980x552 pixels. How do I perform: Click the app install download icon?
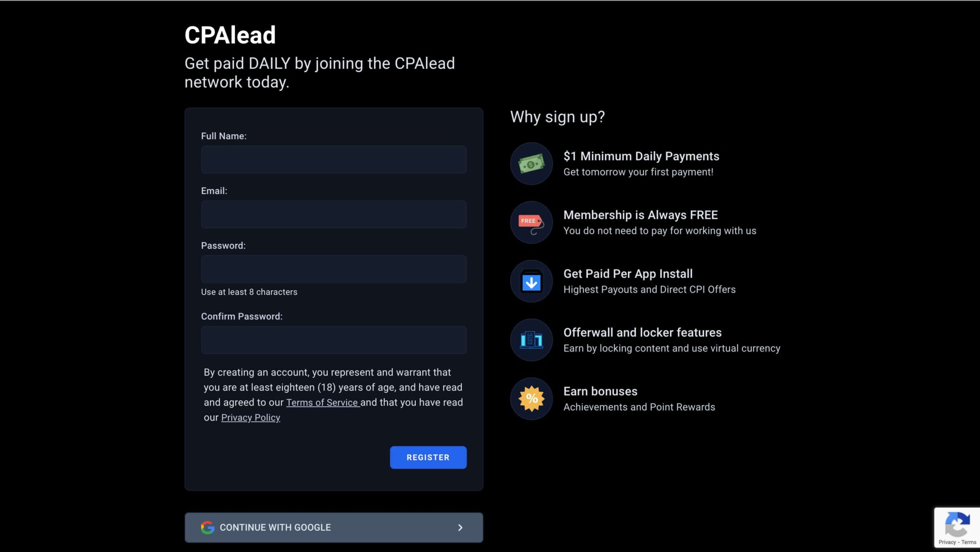click(x=531, y=281)
